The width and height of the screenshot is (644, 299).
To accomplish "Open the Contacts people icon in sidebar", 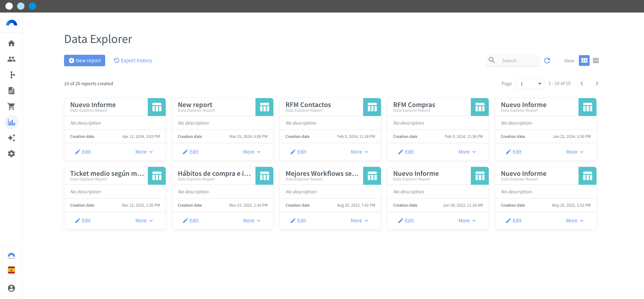I will click(11, 59).
